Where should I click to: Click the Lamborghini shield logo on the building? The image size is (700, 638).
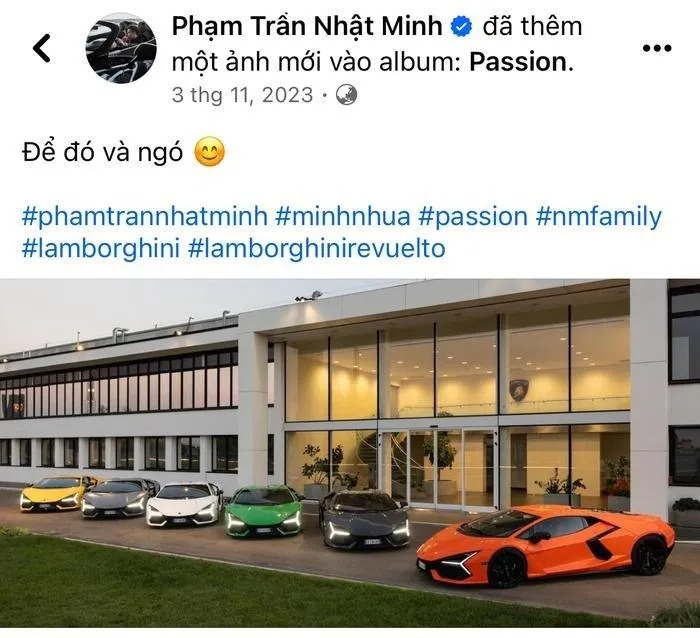pos(519,390)
